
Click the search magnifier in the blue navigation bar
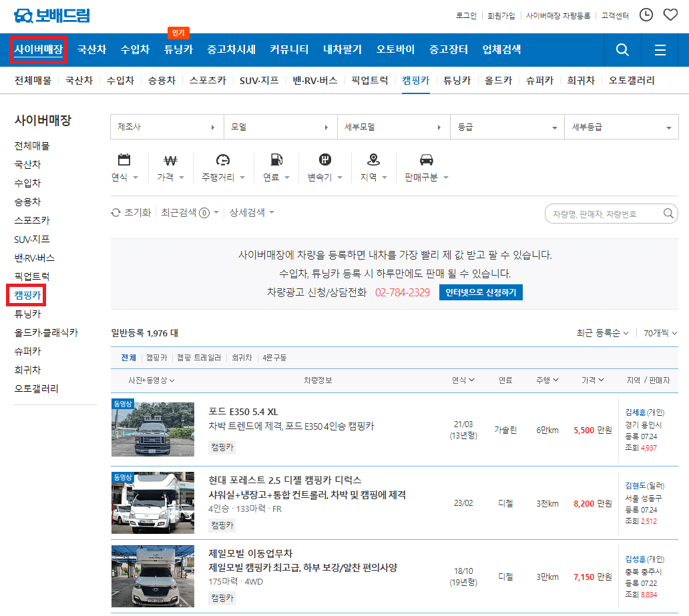622,49
